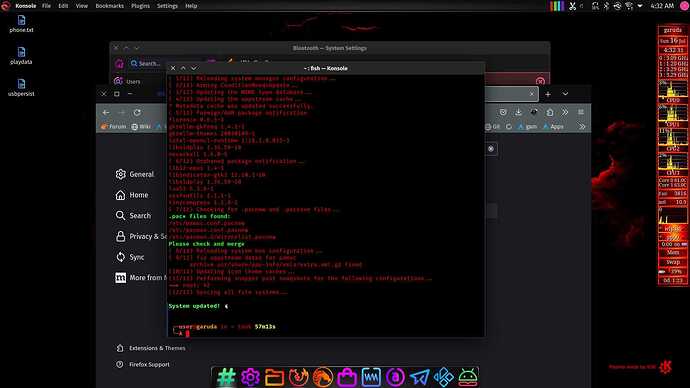The width and height of the screenshot is (690, 388).
Task: Open the Wi-Fi network tray icon
Action: coord(629,6)
